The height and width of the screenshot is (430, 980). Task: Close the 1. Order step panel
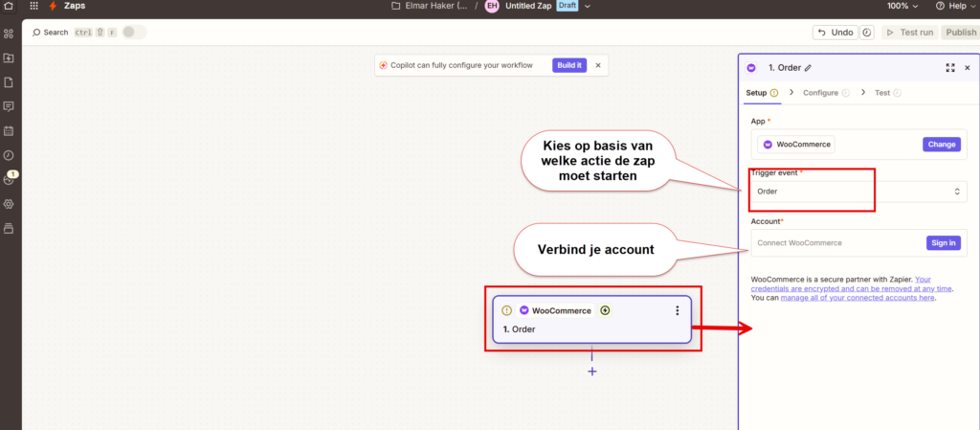(968, 67)
